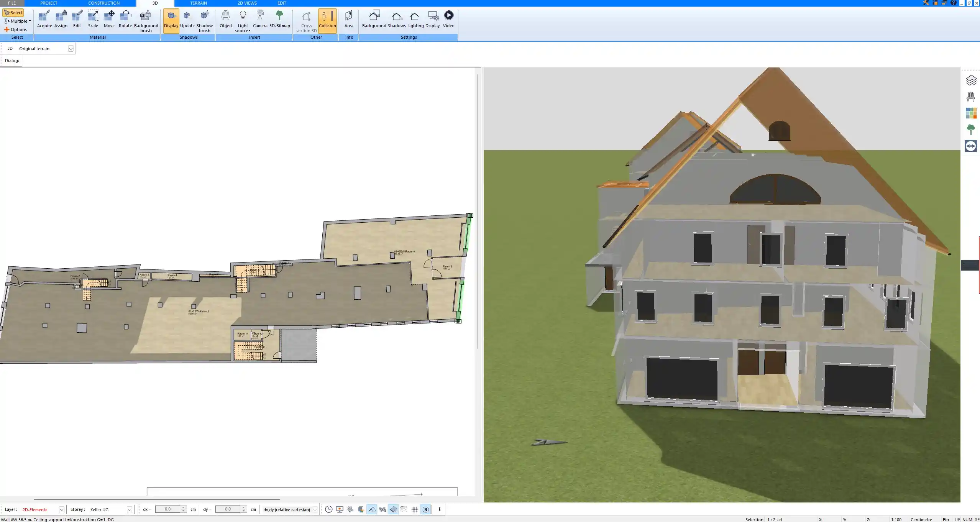
Task: Switch to the TERRAIN ribbon tab
Action: click(198, 3)
